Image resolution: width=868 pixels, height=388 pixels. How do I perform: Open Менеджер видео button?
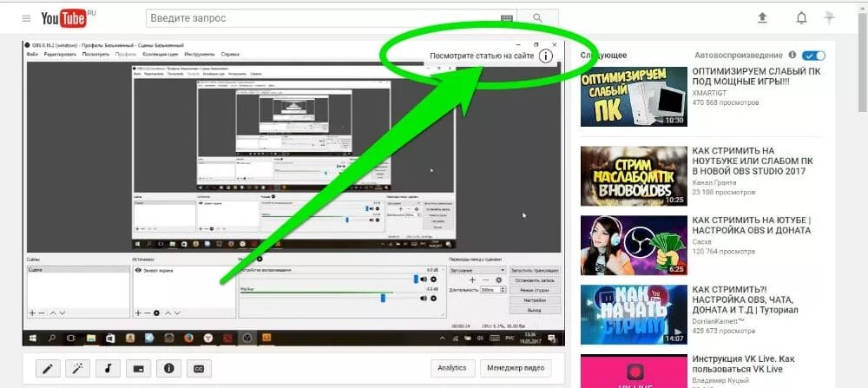point(516,368)
